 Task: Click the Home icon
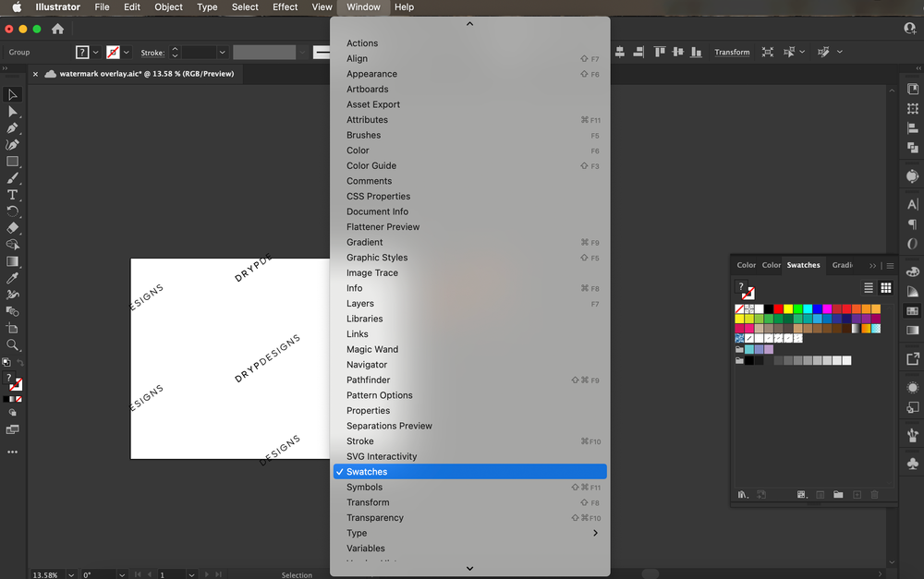[x=57, y=29]
